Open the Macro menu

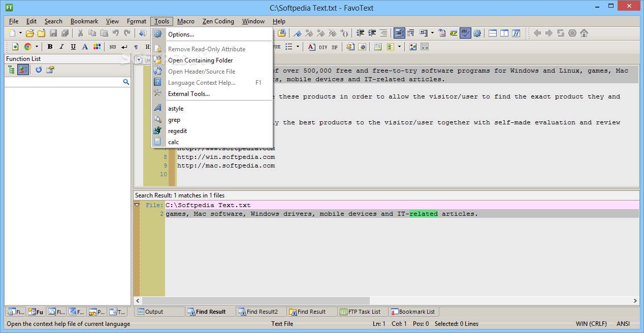[186, 21]
